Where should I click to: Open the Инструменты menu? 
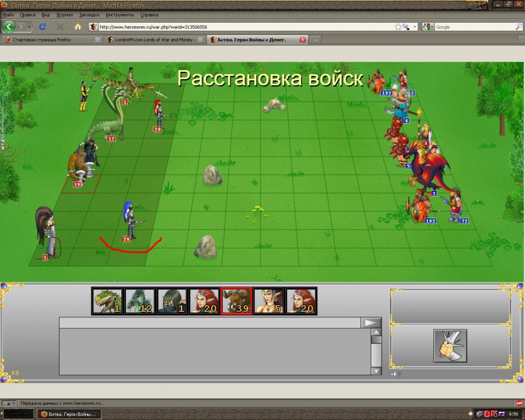120,15
